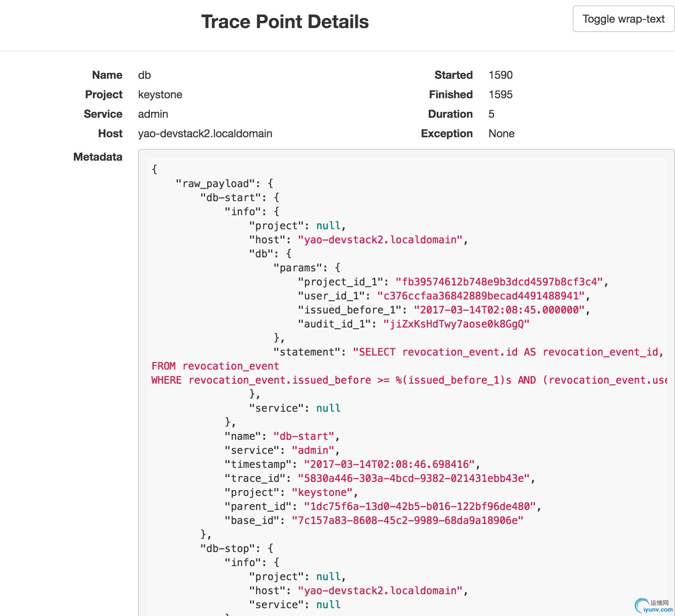
Task: Click the parent_id value string
Action: 419,506
